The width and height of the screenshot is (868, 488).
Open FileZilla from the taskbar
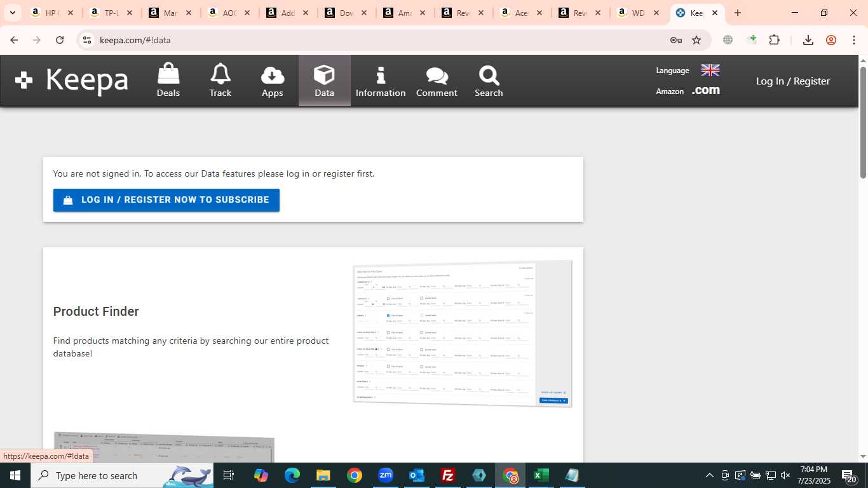(448, 475)
